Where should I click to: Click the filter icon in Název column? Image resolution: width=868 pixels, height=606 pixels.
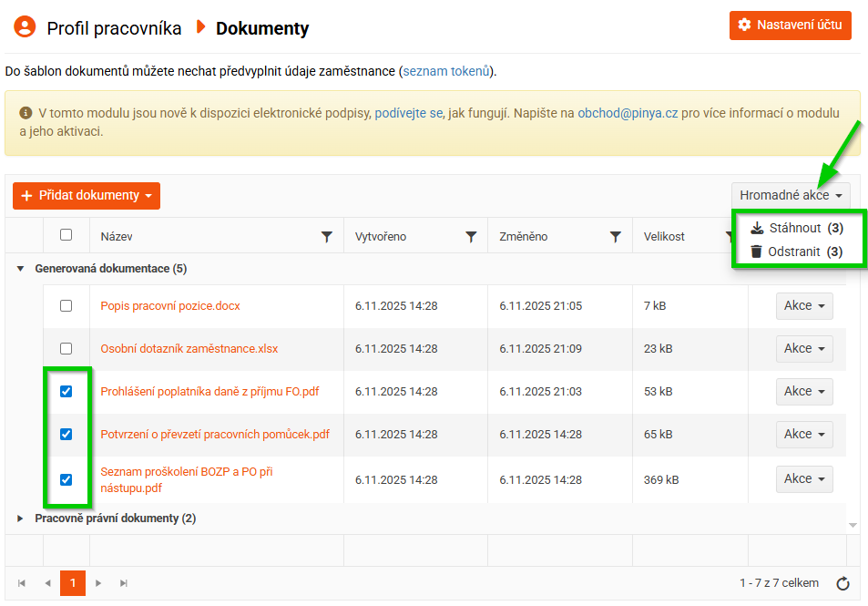(x=327, y=237)
